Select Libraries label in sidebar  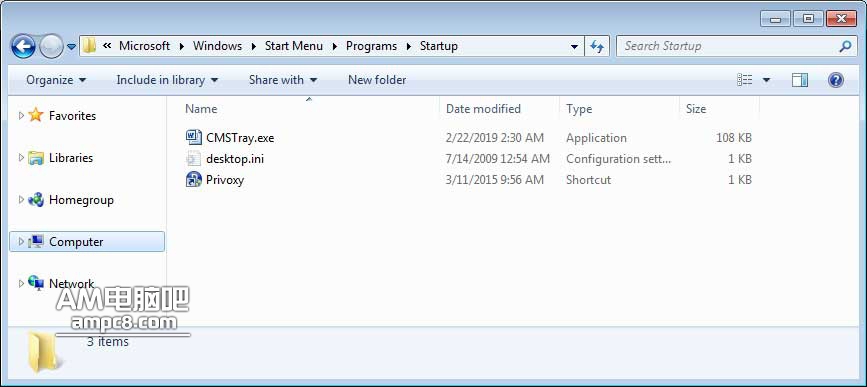tap(71, 158)
